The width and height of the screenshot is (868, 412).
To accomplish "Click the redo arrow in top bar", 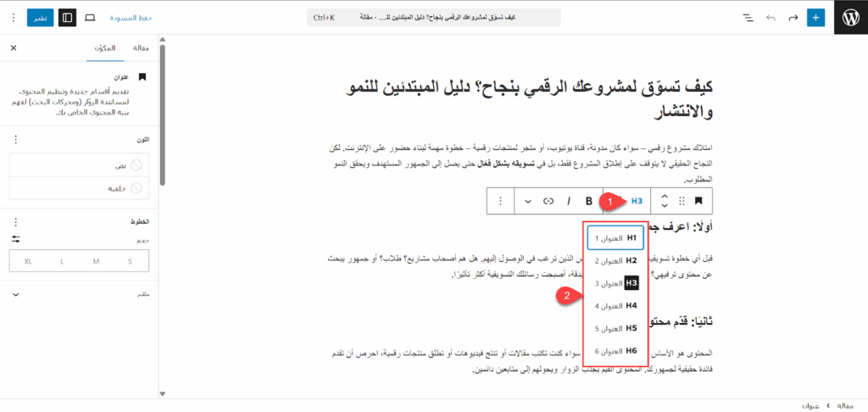I will tap(793, 18).
